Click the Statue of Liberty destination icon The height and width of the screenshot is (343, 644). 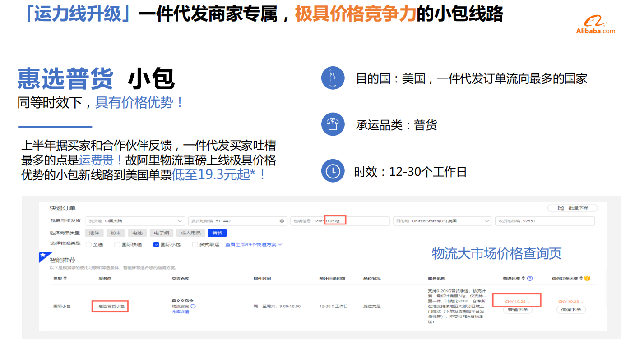click(333, 78)
